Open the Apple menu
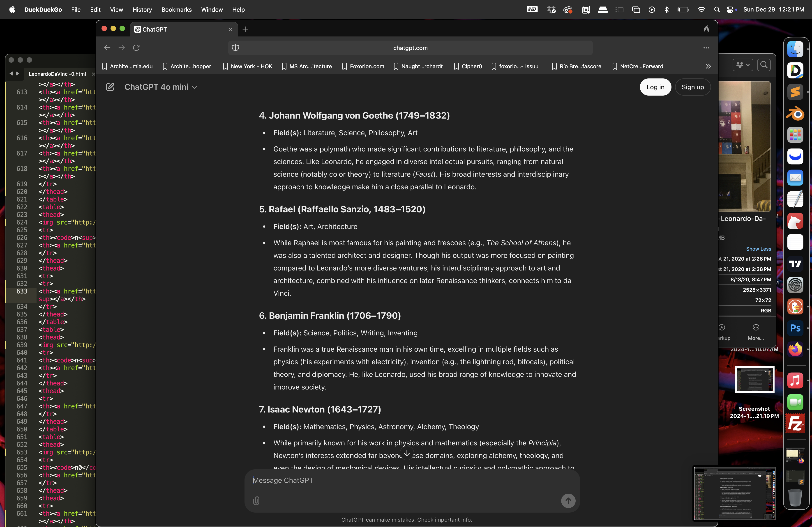 pyautogui.click(x=12, y=9)
